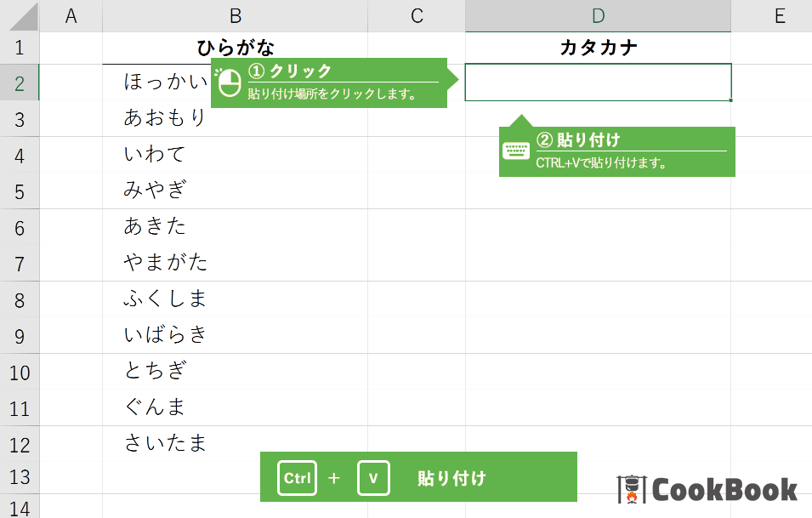Select column A header
The width and height of the screenshot is (812, 518).
71,15
